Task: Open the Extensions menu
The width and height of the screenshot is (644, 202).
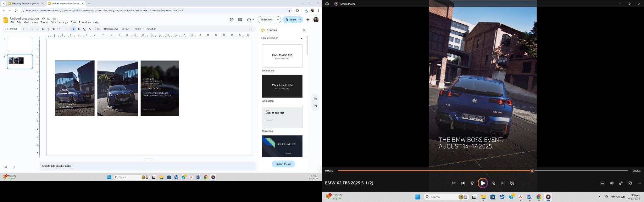Action: [85, 23]
